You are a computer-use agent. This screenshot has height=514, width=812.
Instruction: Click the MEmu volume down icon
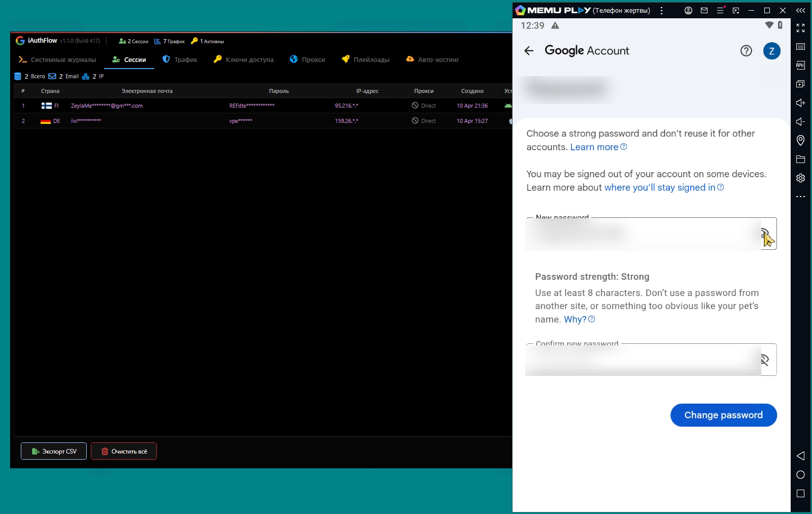click(x=800, y=121)
